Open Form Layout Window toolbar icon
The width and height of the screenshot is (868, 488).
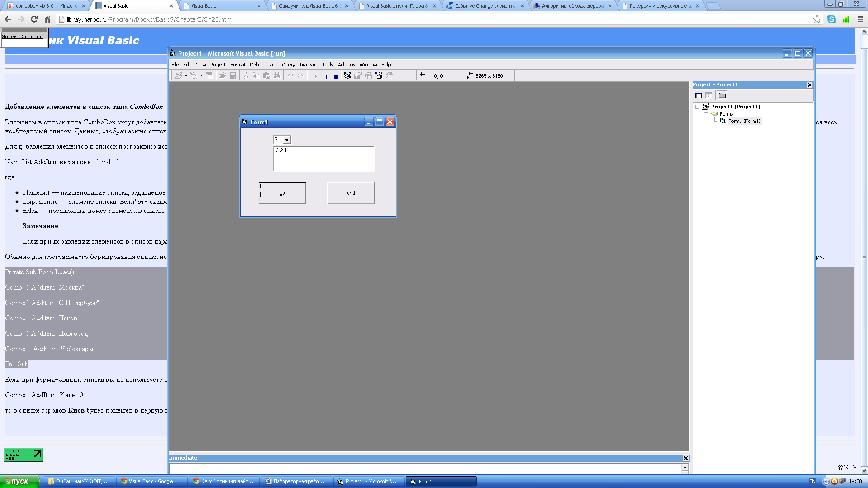[x=368, y=75]
